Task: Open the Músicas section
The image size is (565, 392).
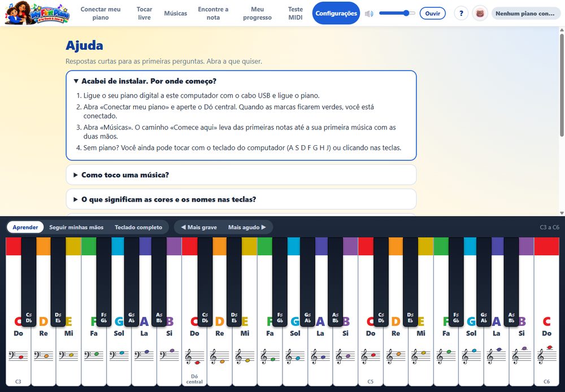Action: click(x=176, y=14)
